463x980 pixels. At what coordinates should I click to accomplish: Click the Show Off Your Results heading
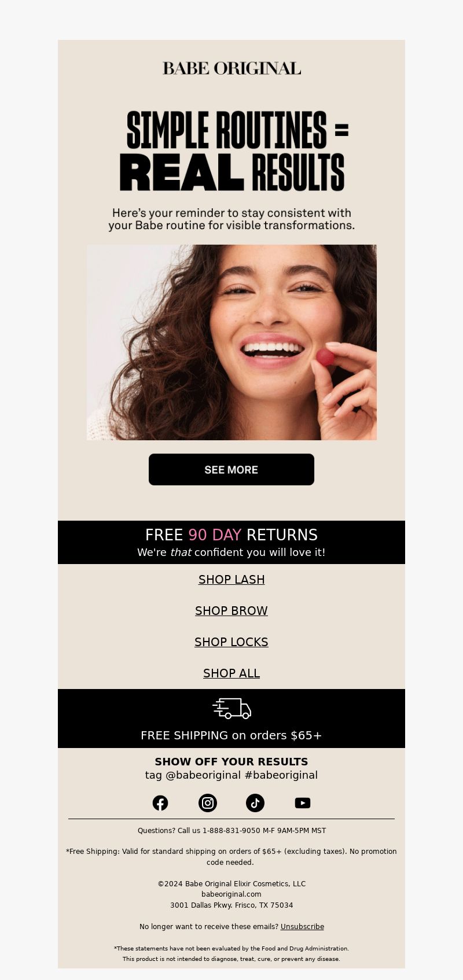(x=231, y=762)
